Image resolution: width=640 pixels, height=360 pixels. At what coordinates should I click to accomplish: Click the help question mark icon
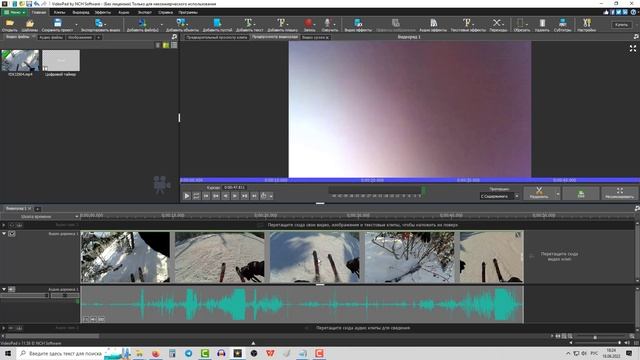pyautogui.click(x=633, y=12)
